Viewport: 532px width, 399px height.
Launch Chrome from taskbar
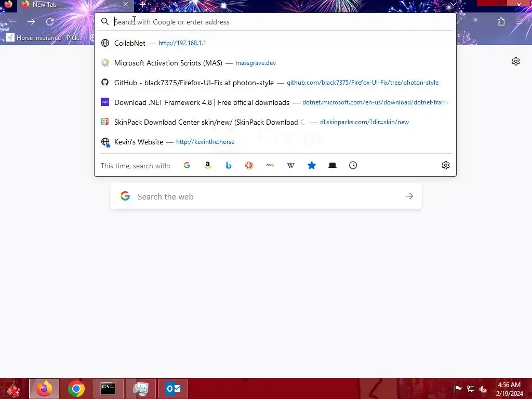pos(76,389)
